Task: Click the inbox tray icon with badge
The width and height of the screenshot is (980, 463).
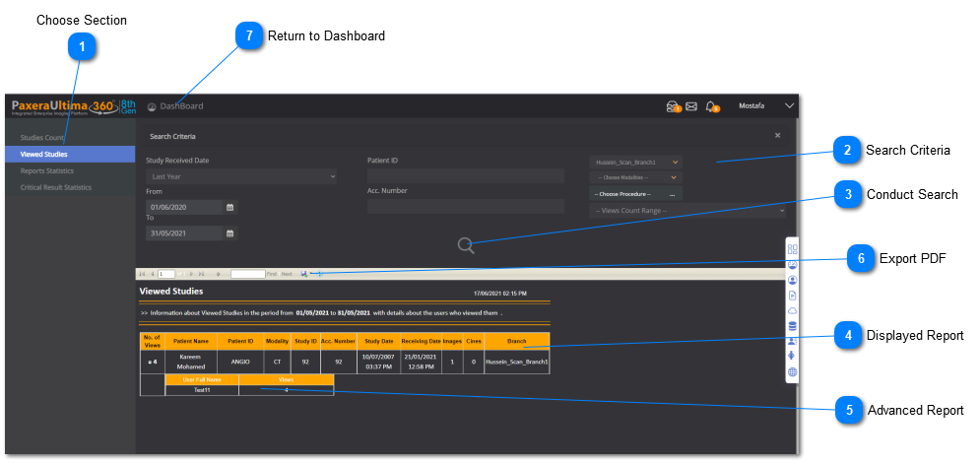Action: click(673, 106)
